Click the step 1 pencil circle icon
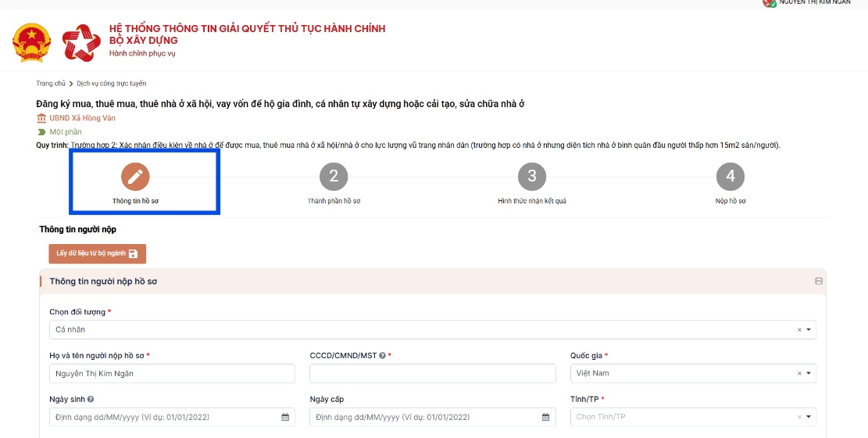 pyautogui.click(x=135, y=176)
